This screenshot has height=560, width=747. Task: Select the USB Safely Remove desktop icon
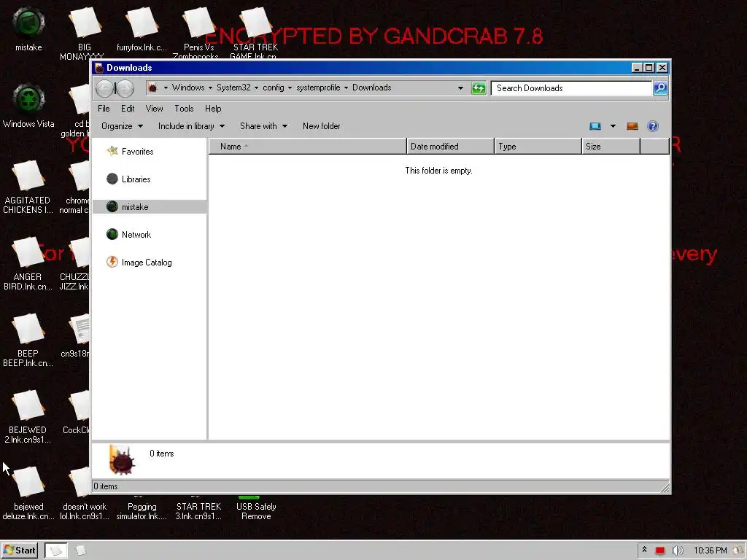tap(256, 508)
